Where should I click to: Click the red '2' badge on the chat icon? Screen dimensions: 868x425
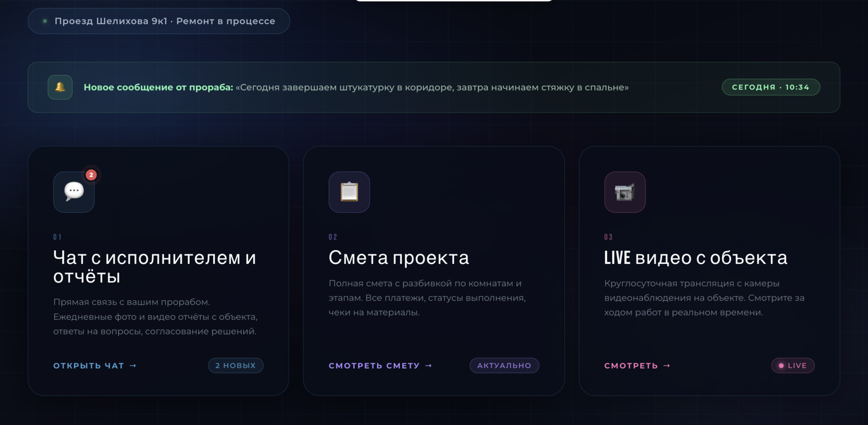click(x=91, y=175)
